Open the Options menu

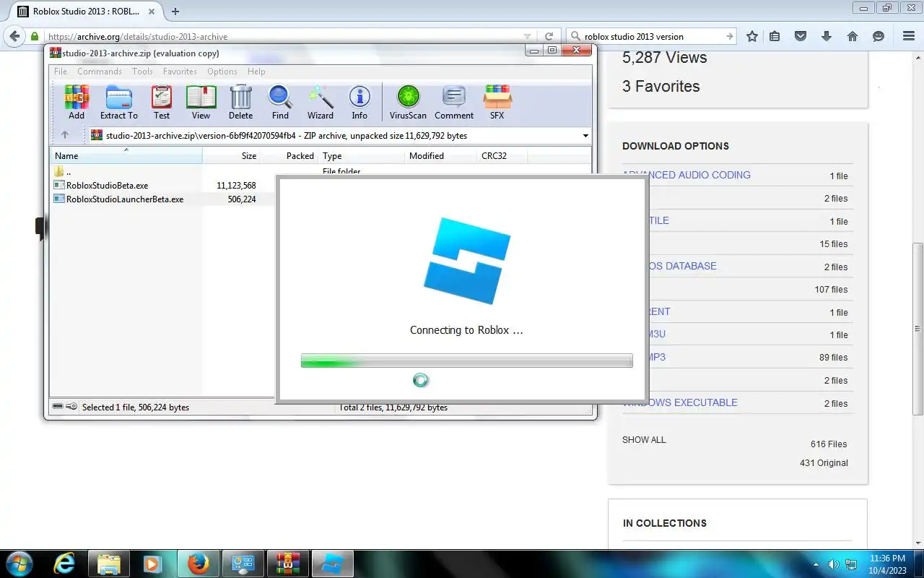(222, 72)
